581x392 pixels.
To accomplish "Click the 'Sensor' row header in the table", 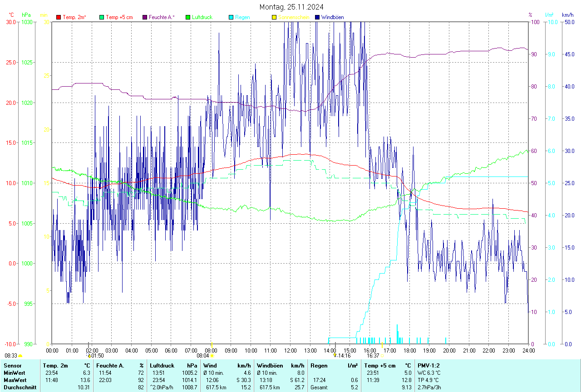I will tap(12, 365).
